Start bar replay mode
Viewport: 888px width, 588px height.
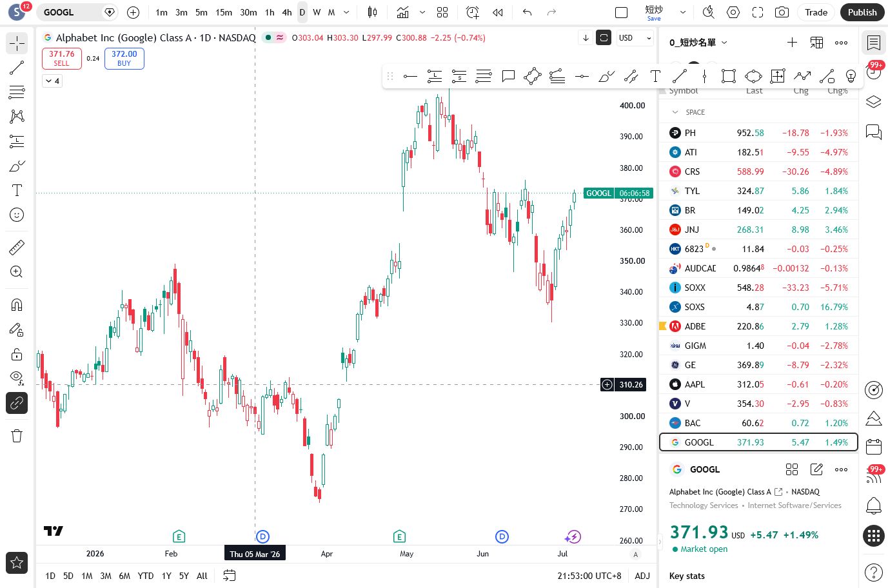(x=498, y=12)
